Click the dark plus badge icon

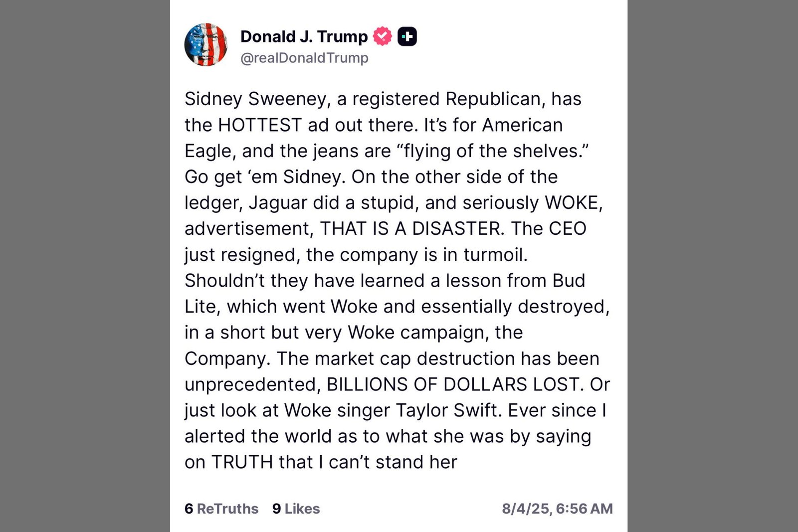click(407, 36)
